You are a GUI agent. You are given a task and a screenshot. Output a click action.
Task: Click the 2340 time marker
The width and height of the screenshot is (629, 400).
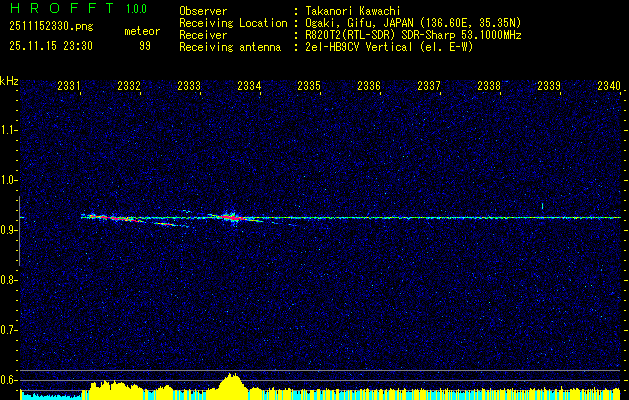[609, 85]
